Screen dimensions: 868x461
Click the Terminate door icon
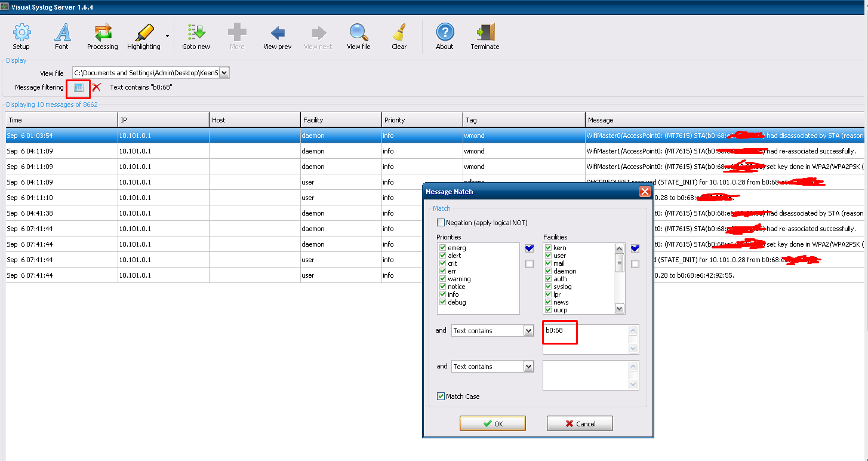tap(485, 36)
